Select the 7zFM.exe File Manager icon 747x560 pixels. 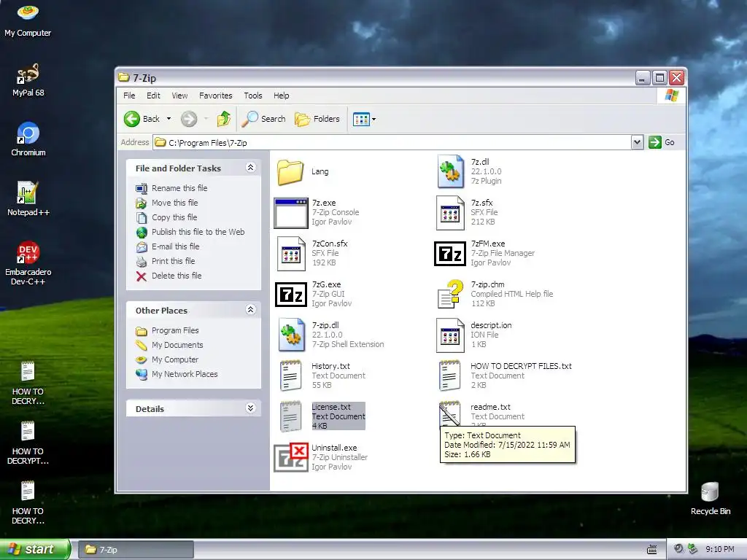449,253
